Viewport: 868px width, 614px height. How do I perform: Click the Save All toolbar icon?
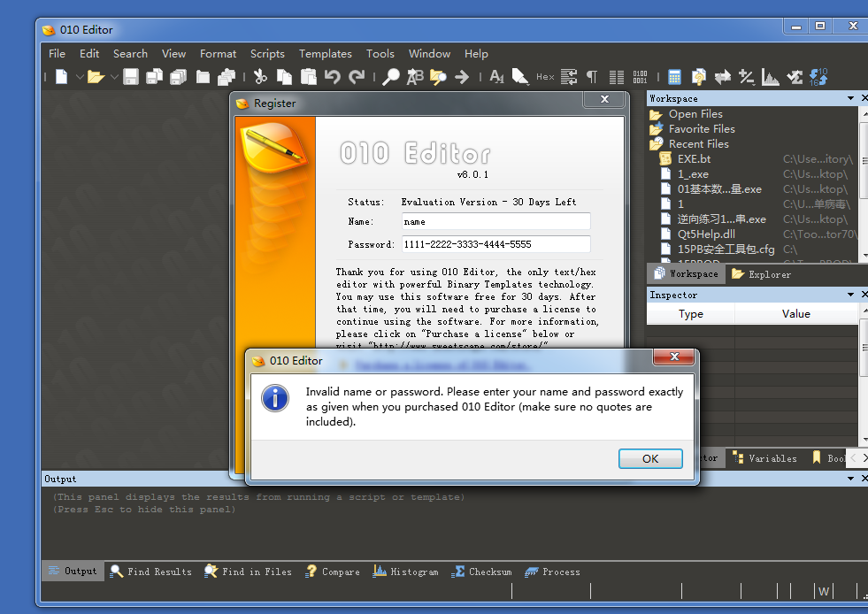pyautogui.click(x=178, y=77)
